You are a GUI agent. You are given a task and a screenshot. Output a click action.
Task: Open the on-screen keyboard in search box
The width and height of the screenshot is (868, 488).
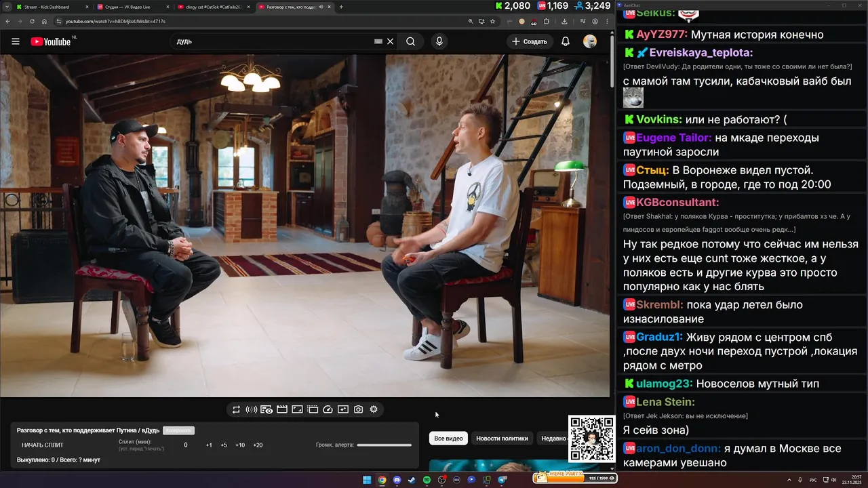click(378, 41)
